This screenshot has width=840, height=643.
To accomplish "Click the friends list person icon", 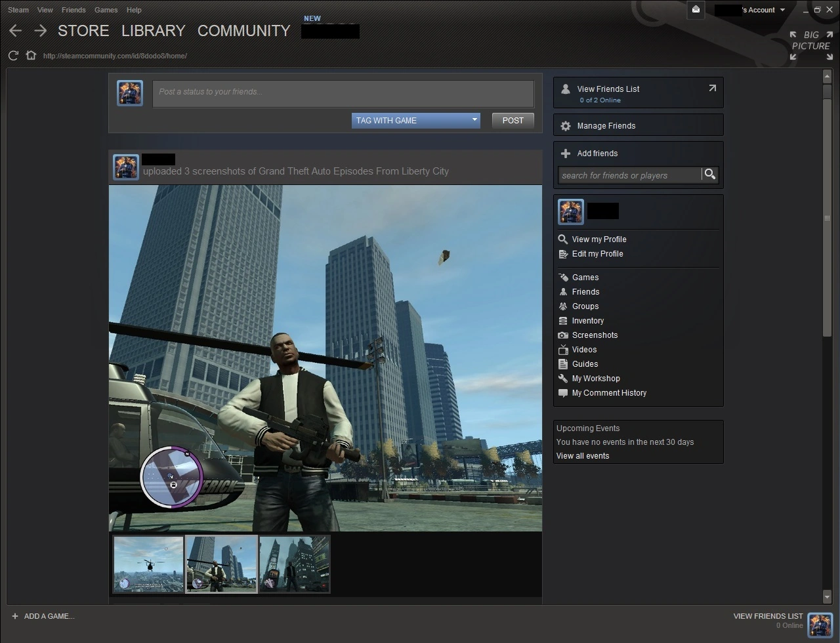I will click(x=565, y=89).
